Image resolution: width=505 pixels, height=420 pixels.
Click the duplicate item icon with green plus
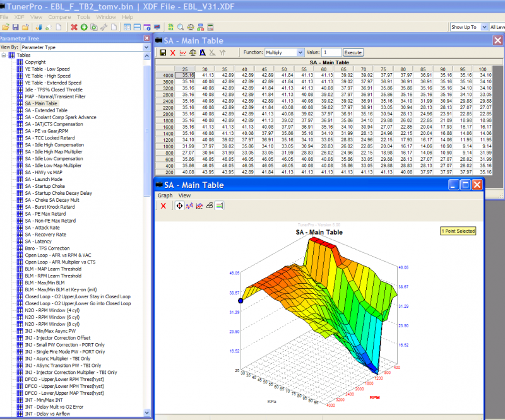click(94, 27)
